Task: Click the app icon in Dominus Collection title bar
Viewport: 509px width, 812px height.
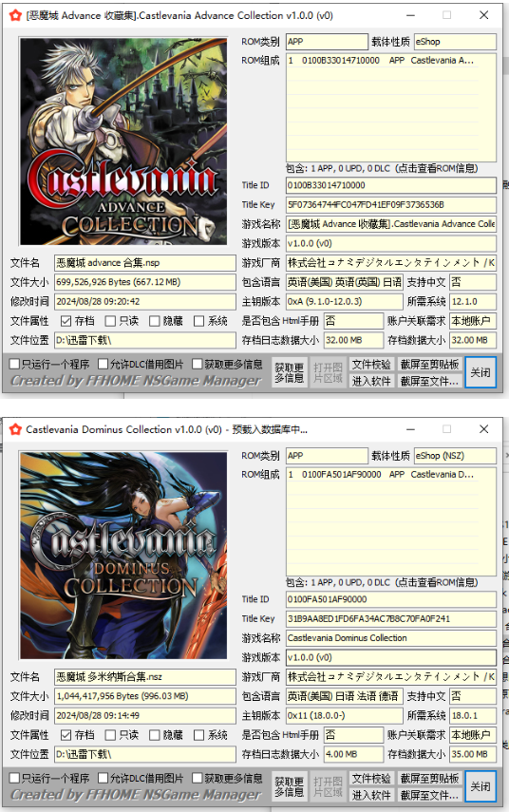Action: (x=15, y=429)
